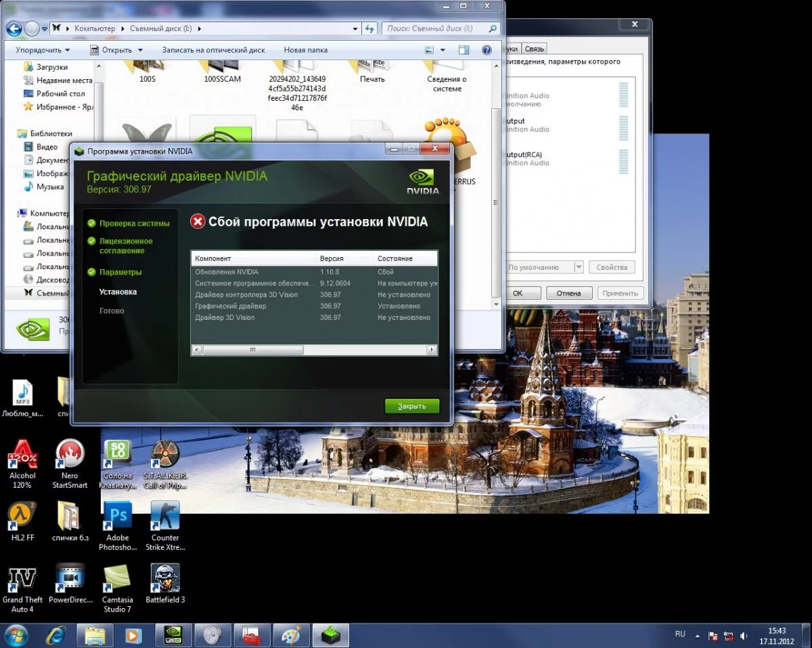Open Explorer help icon
Image resolution: width=812 pixels, height=648 pixels.
coord(487,50)
